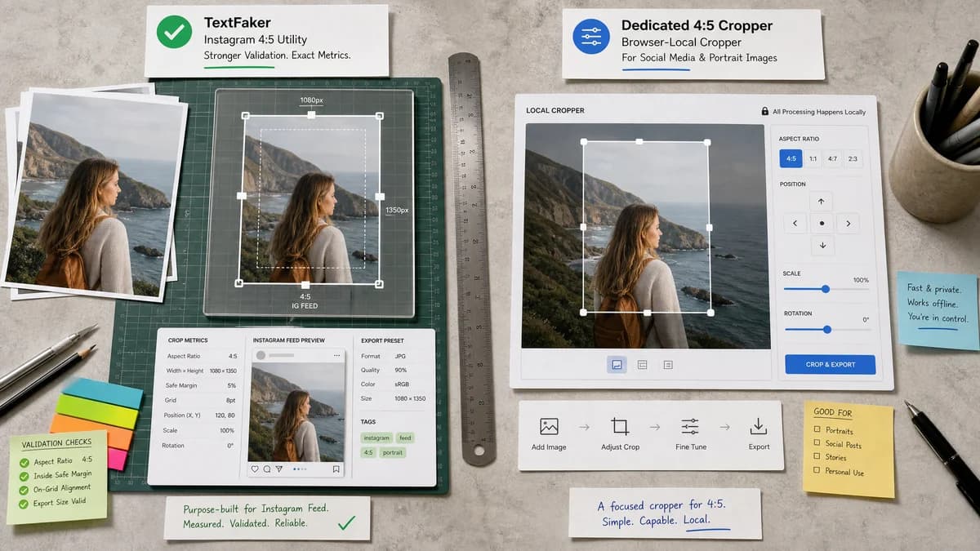This screenshot has height=551, width=980.
Task: Click the IG FEED label under the crop frame
Action: (x=305, y=305)
